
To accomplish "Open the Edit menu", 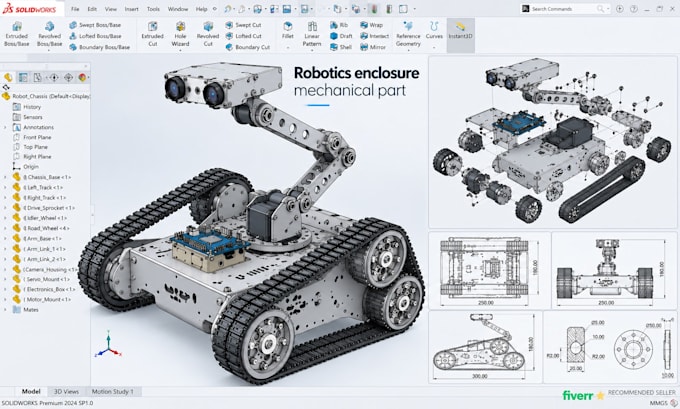I will coord(92,9).
